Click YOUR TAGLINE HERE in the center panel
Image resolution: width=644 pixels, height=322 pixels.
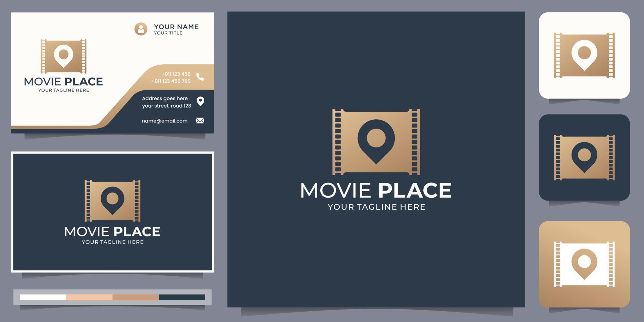point(376,207)
